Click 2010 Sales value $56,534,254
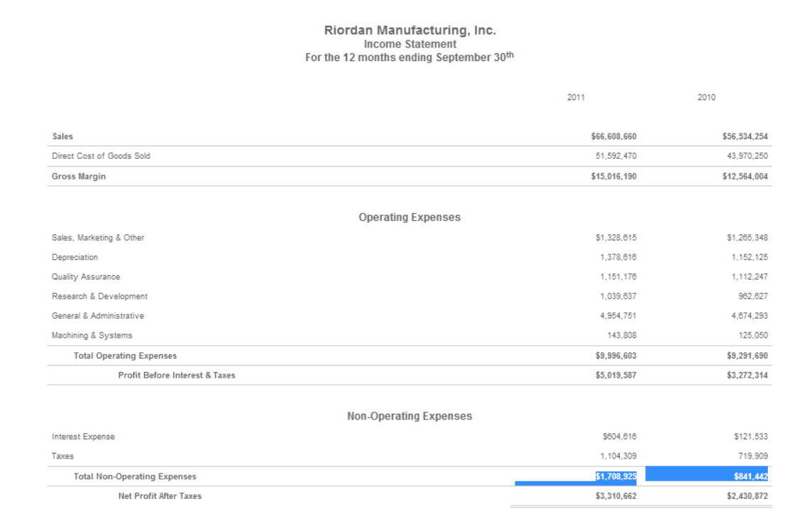Viewport: 812px width, 521px height. point(745,137)
